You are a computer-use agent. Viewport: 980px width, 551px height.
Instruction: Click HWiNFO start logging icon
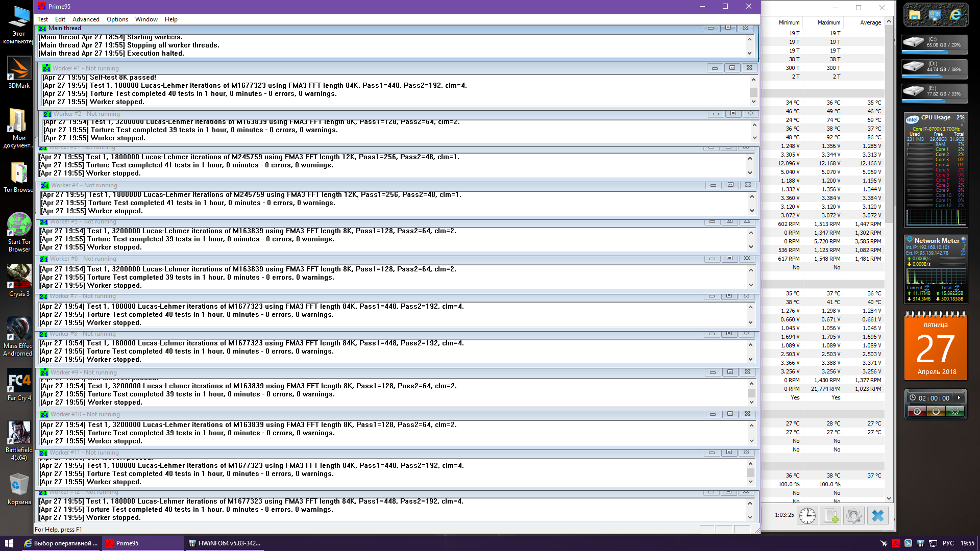pyautogui.click(x=830, y=515)
